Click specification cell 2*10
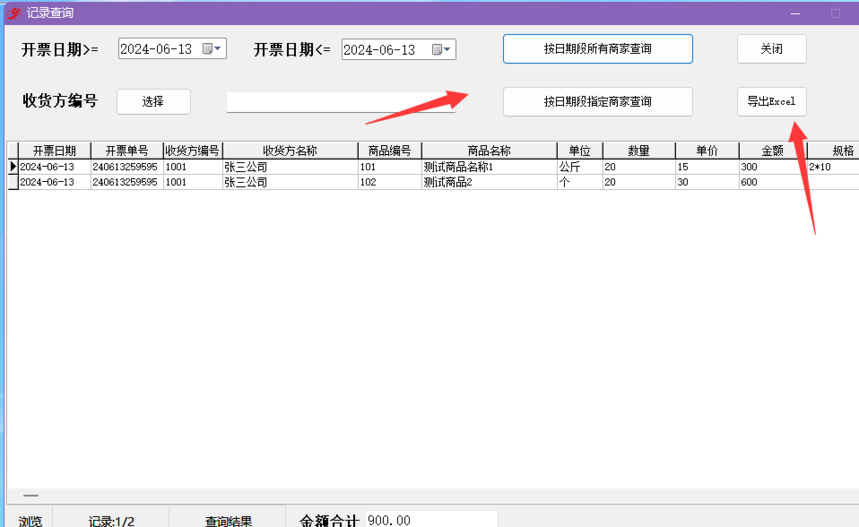Screen dimensions: 859x527 [x=833, y=167]
